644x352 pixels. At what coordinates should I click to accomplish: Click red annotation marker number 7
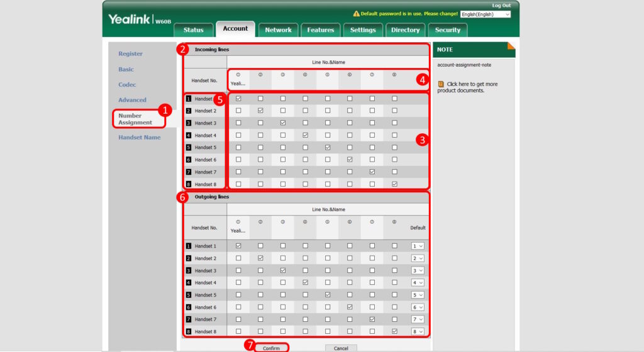(x=250, y=346)
